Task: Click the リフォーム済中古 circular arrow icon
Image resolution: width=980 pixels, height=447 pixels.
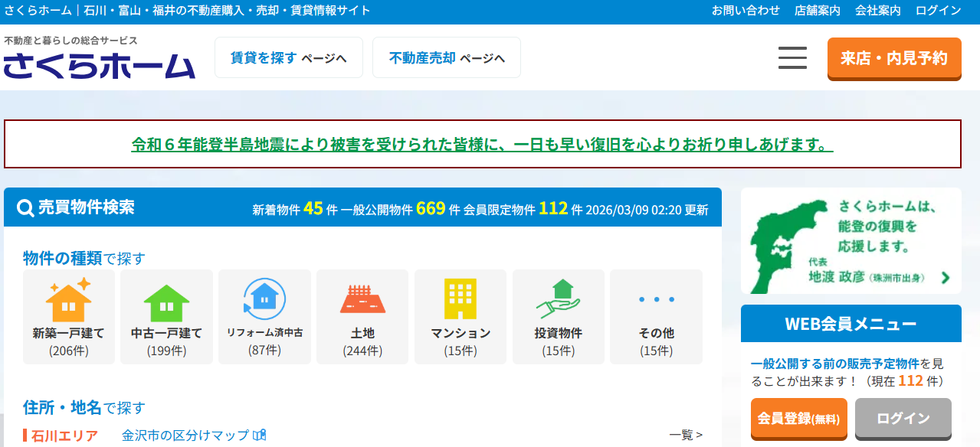Action: (264, 297)
